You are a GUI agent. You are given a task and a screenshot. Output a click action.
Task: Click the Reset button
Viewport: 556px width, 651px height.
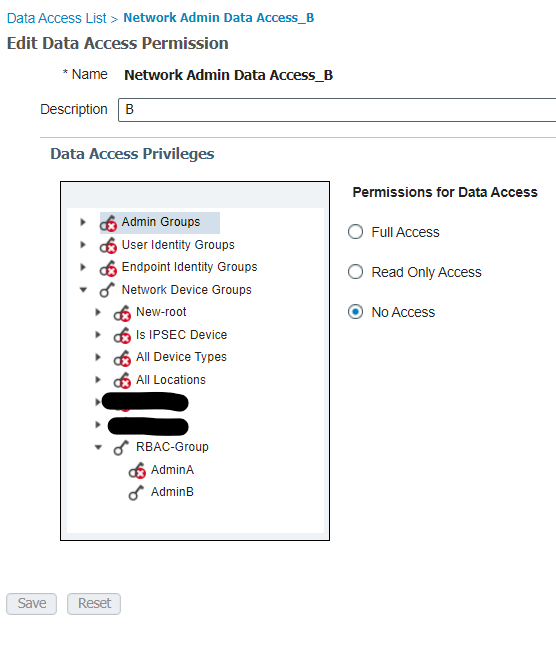94,604
